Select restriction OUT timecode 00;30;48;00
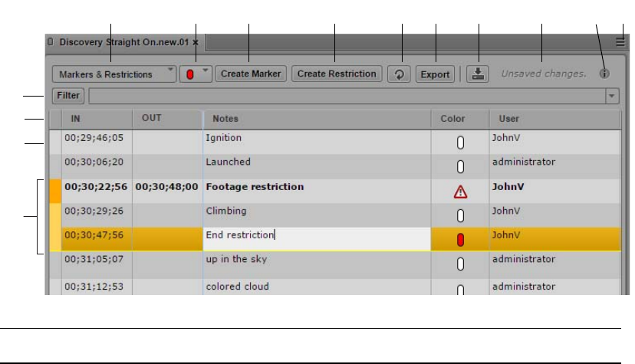This screenshot has width=635, height=364. [166, 187]
